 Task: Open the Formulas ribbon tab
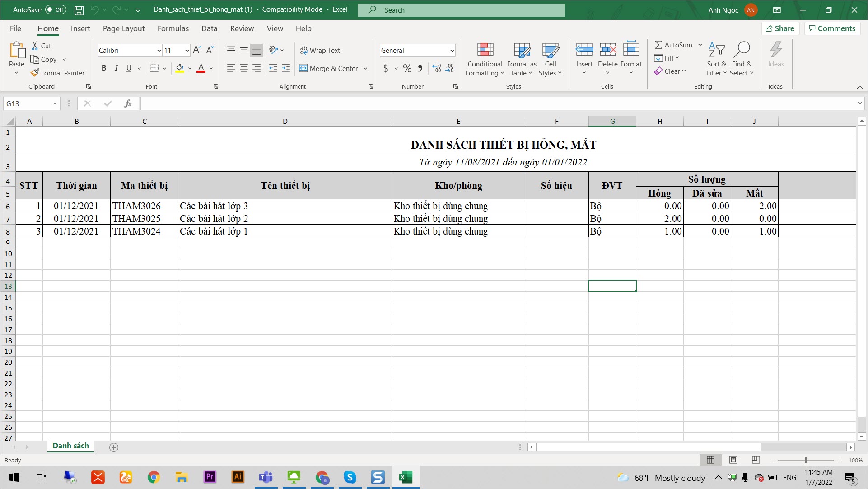[x=173, y=28]
